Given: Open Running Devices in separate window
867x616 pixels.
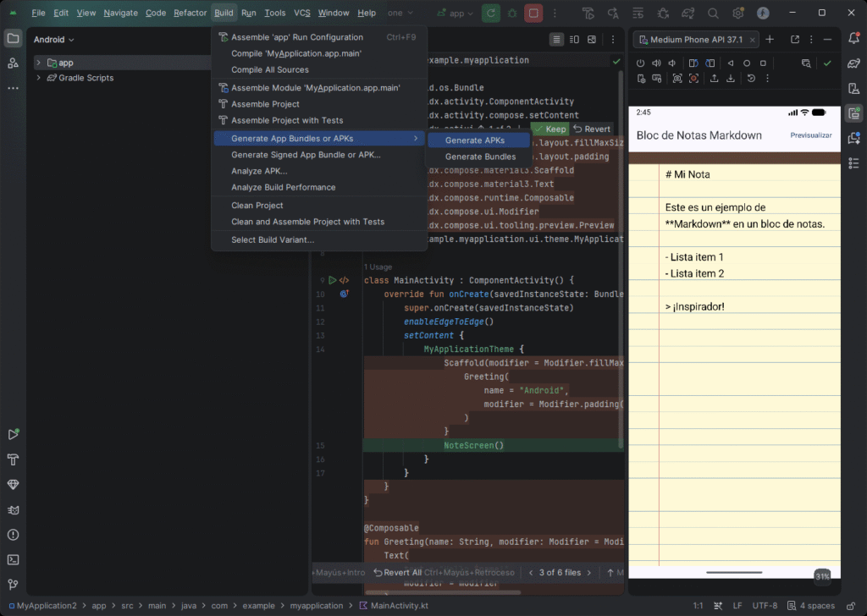Looking at the screenshot, I should [795, 39].
